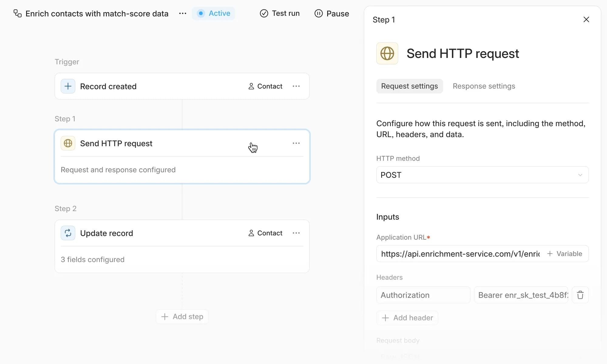Open Contact selector on Record created
The image size is (607, 364).
tap(266, 86)
